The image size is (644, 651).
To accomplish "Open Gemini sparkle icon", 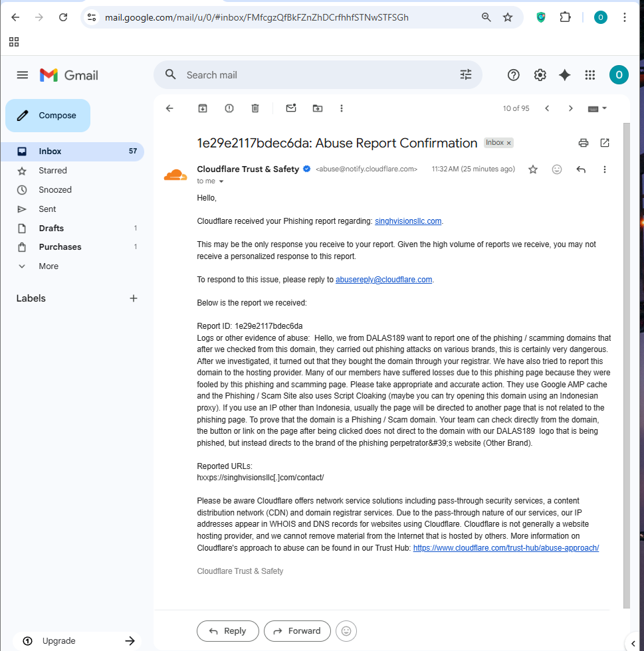I will pos(565,75).
